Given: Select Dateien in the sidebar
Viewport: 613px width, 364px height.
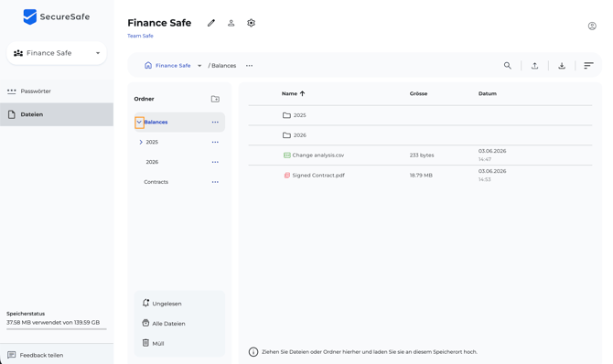Looking at the screenshot, I should pyautogui.click(x=57, y=114).
